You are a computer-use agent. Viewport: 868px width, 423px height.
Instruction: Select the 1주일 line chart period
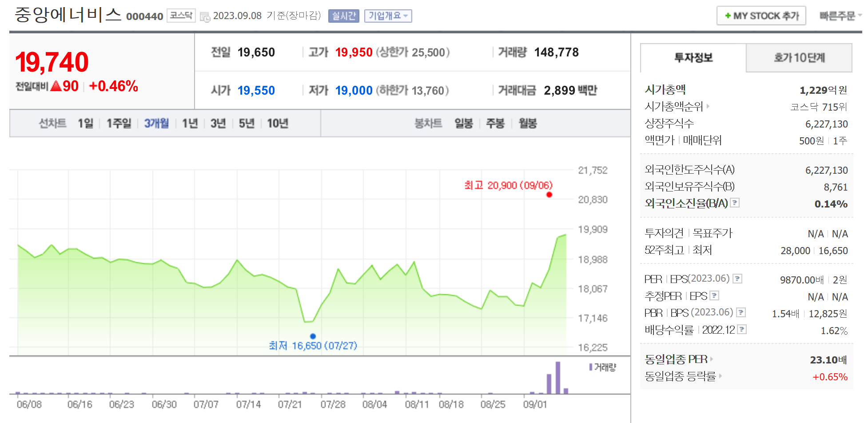click(119, 123)
